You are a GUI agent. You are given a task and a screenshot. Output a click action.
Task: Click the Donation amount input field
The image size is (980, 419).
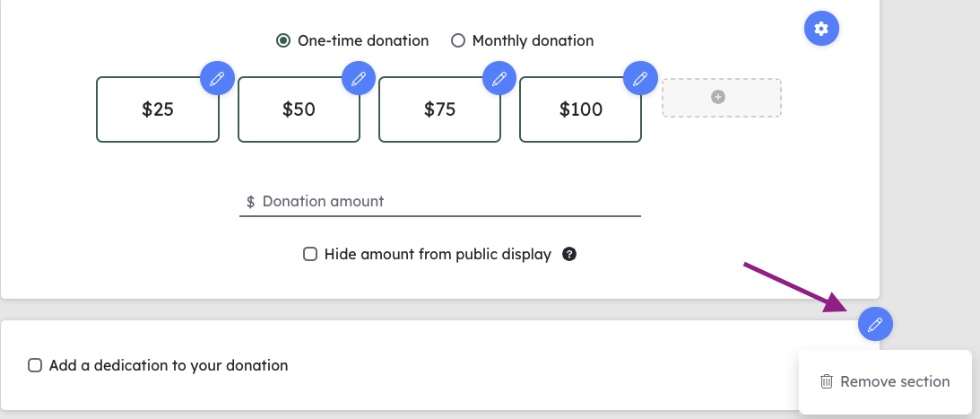coord(440,201)
